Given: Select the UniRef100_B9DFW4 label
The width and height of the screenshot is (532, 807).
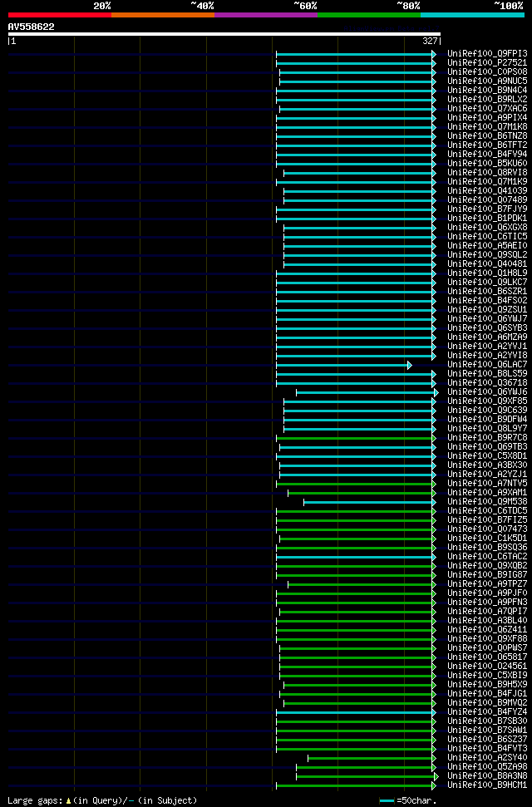Looking at the screenshot, I should pos(487,420).
